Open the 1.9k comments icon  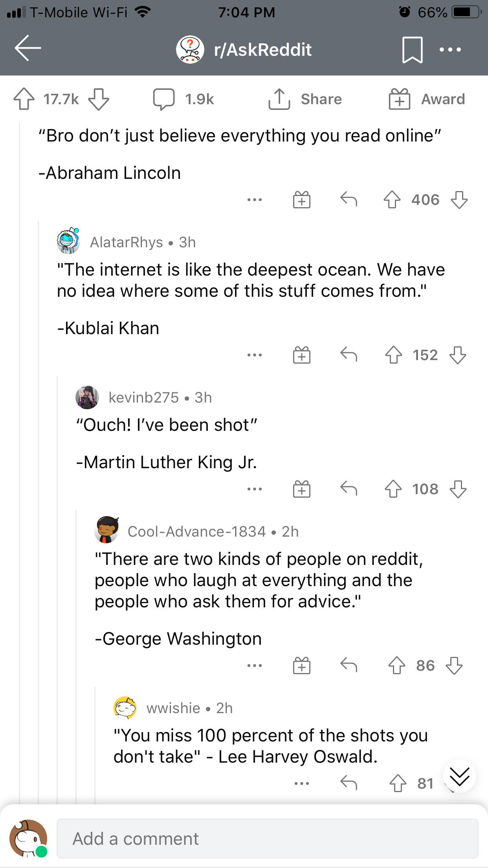tap(164, 99)
